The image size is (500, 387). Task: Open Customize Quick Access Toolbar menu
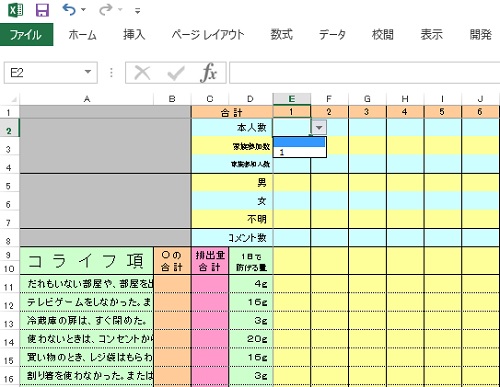[137, 11]
